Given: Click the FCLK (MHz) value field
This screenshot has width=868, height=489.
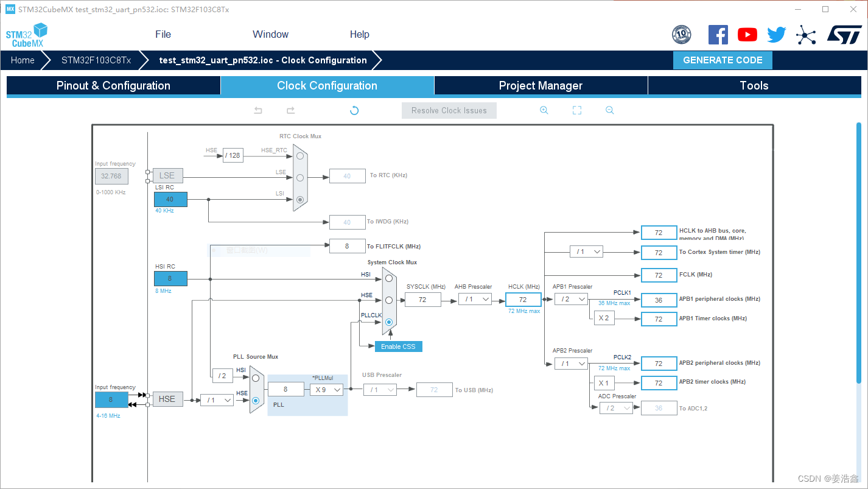Looking at the screenshot, I should pyautogui.click(x=659, y=275).
